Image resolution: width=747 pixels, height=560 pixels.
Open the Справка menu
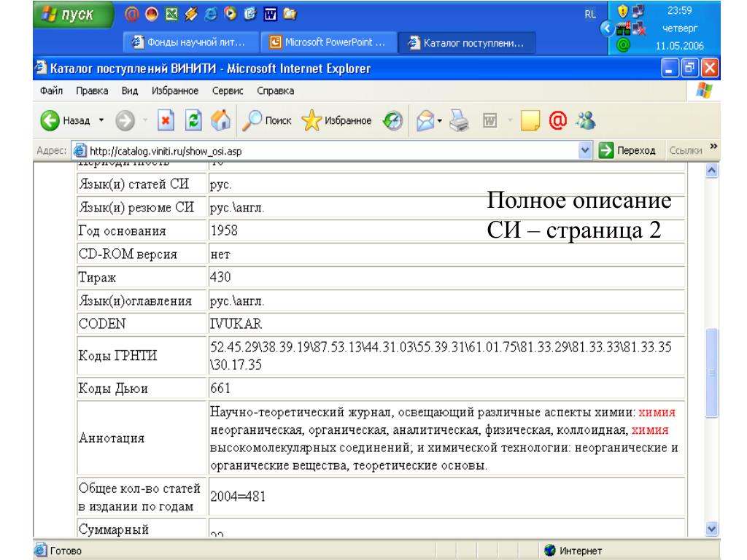tap(275, 90)
